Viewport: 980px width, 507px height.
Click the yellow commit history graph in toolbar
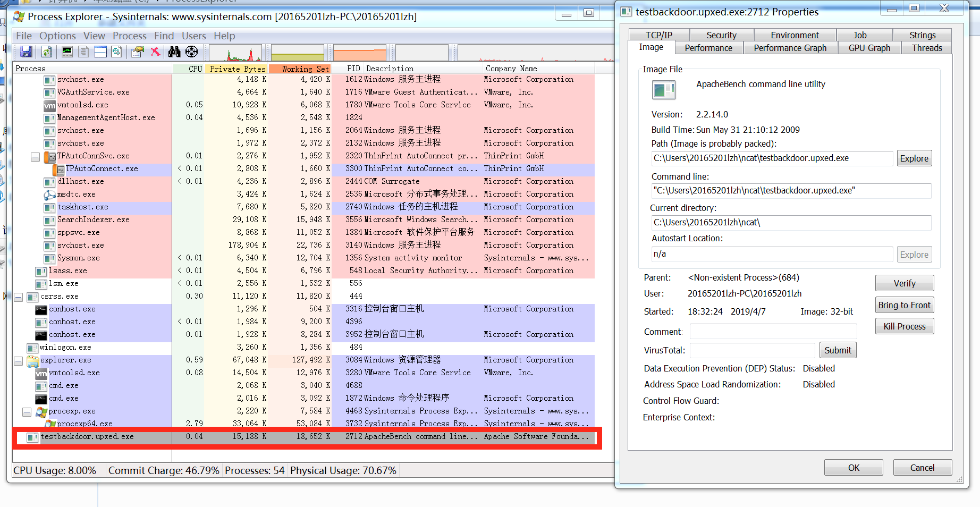(297, 53)
